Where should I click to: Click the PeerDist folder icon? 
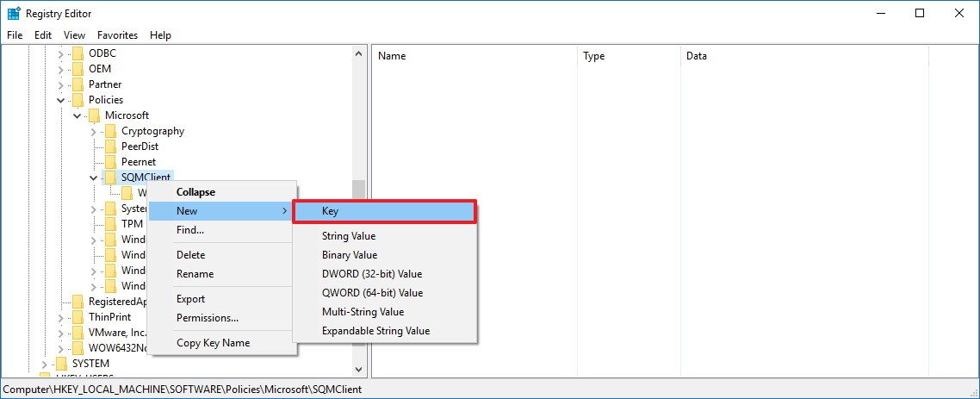110,147
